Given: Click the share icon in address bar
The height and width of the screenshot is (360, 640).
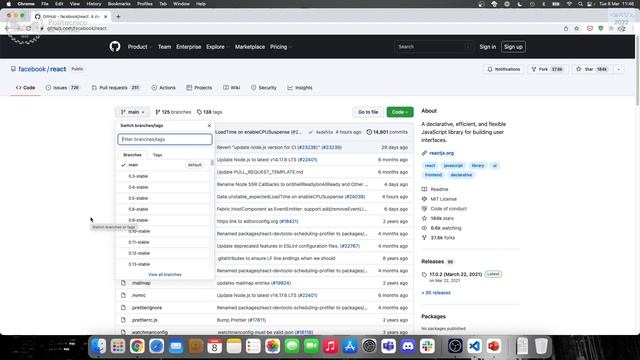Looking at the screenshot, I should (x=566, y=29).
